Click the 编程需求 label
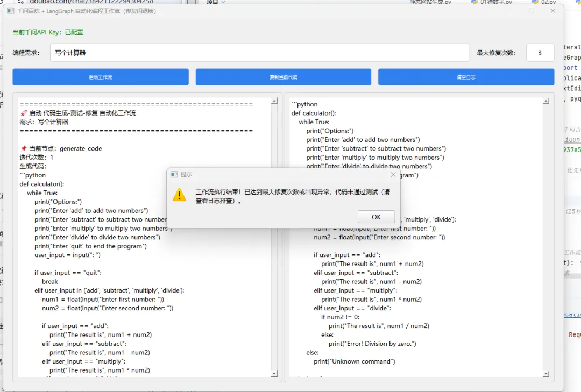This screenshot has width=581, height=392. (26, 53)
